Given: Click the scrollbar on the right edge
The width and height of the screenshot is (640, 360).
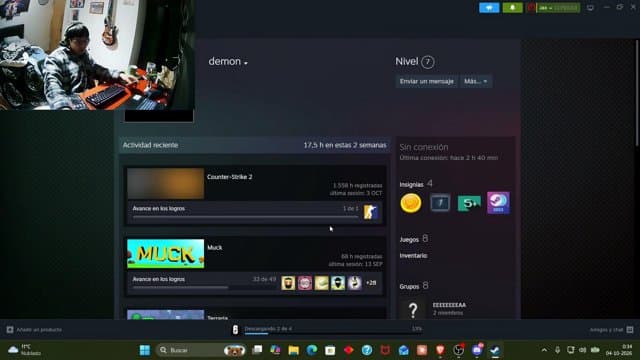Looking at the screenshot, I should [638, 93].
